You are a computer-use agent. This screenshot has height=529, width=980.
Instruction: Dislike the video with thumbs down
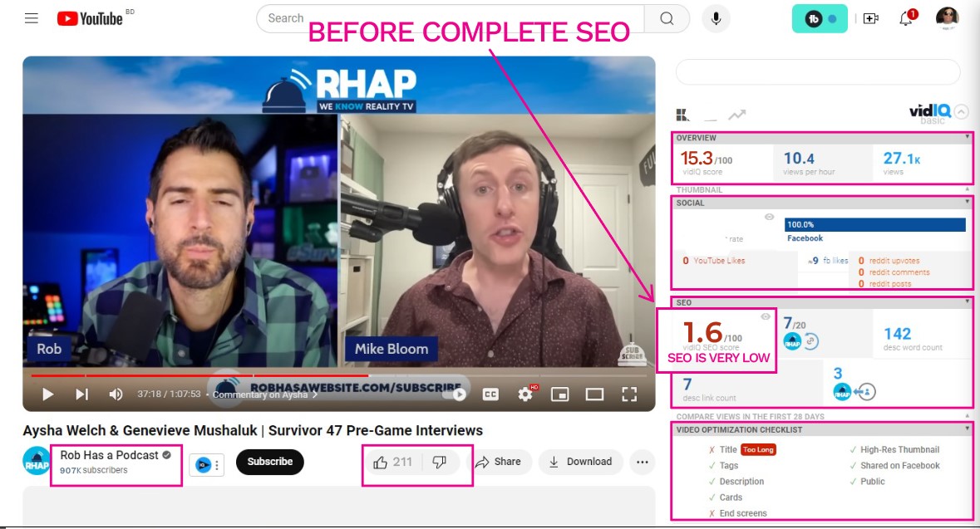[x=440, y=463]
